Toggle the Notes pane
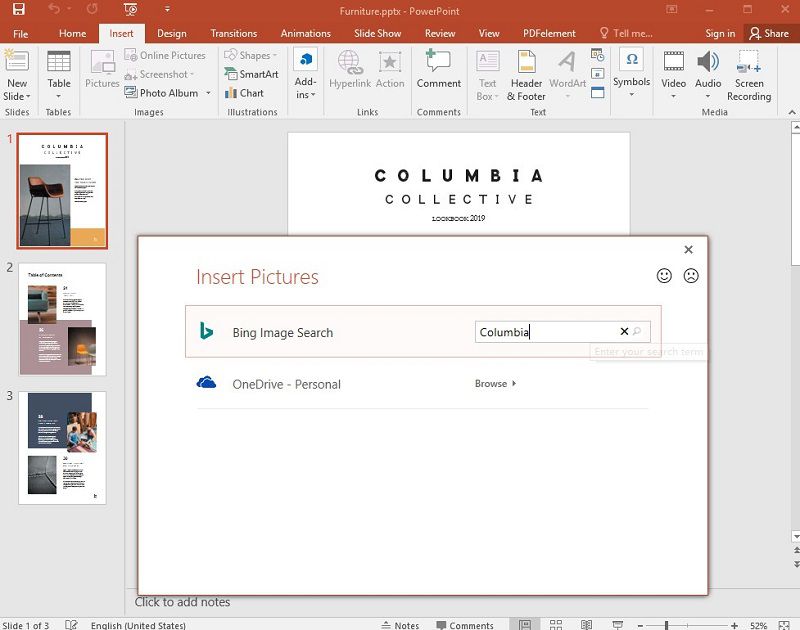800x630 pixels. pyautogui.click(x=401, y=625)
